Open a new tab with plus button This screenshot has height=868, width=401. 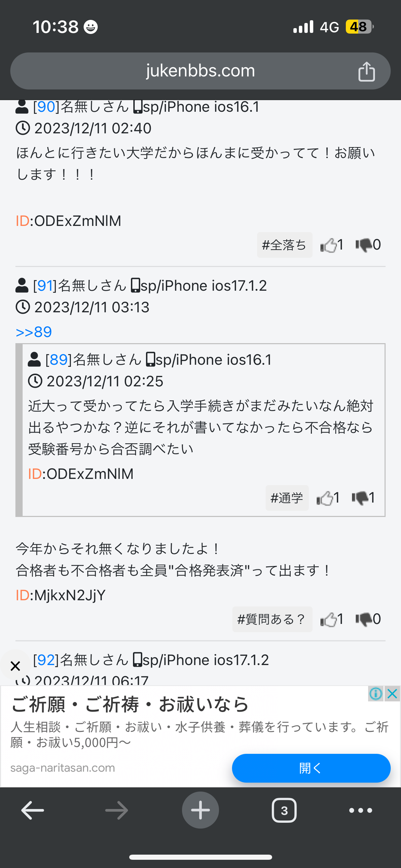pos(200,810)
